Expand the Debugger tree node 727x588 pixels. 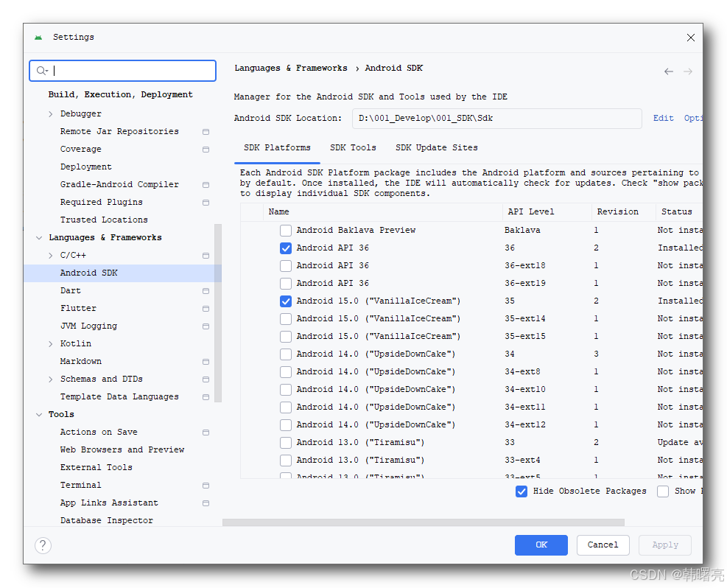51,114
